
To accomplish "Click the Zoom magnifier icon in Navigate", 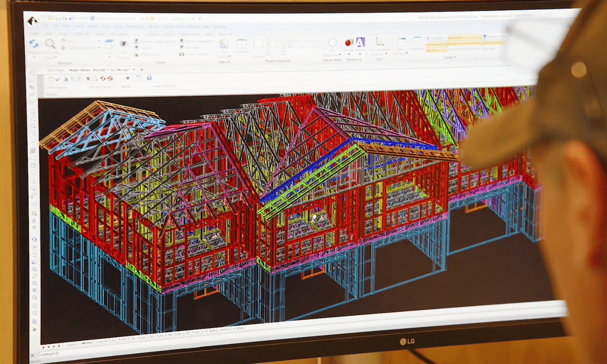I will click(x=50, y=44).
